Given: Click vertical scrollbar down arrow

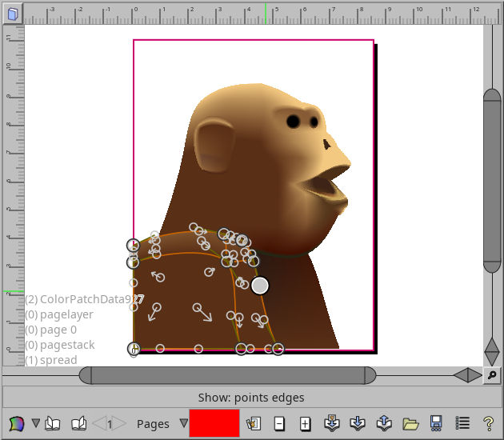Looking at the screenshot, I should [492, 358].
